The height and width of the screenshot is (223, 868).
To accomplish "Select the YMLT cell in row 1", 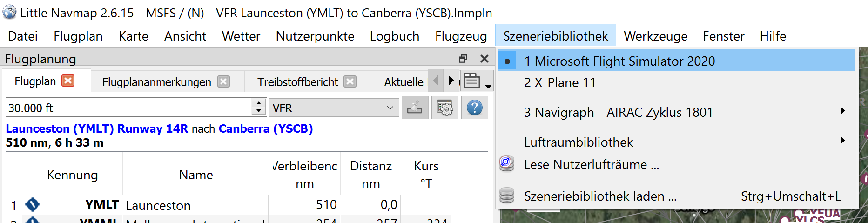I will (72, 205).
